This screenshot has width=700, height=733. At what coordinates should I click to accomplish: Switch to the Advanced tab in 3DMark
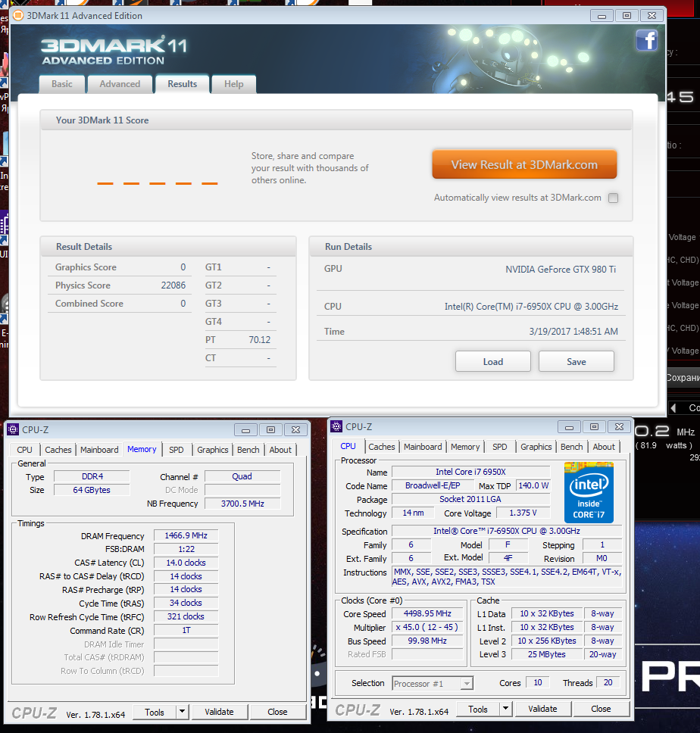click(x=120, y=84)
